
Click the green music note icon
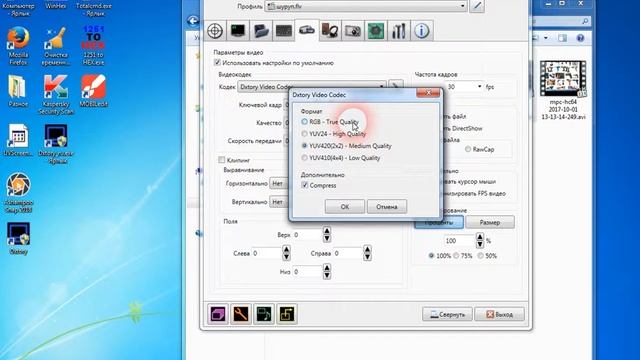[x=264, y=314]
